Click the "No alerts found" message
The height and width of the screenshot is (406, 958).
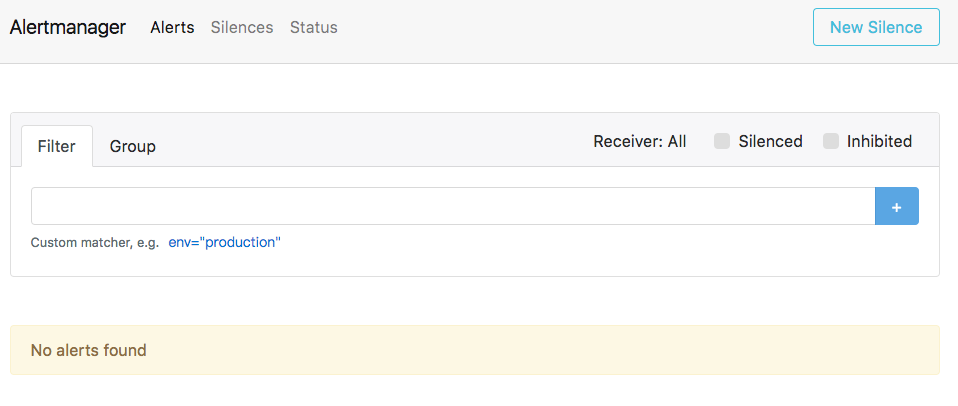click(89, 350)
